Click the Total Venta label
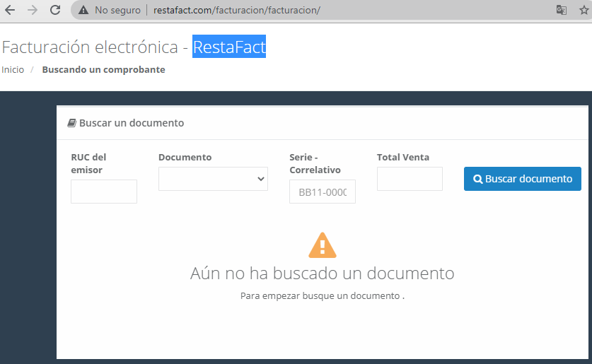Viewport: 592px width, 364px height. pyautogui.click(x=403, y=158)
